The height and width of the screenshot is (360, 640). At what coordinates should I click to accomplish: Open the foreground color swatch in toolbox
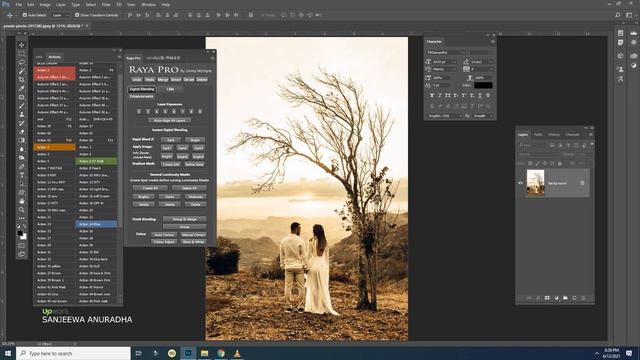pos(20,233)
